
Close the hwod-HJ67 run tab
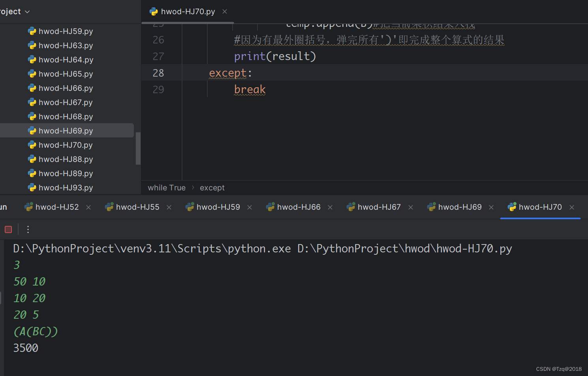click(x=411, y=207)
